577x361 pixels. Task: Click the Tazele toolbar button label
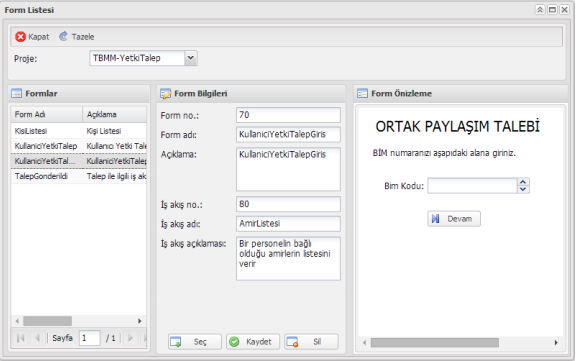pos(83,37)
